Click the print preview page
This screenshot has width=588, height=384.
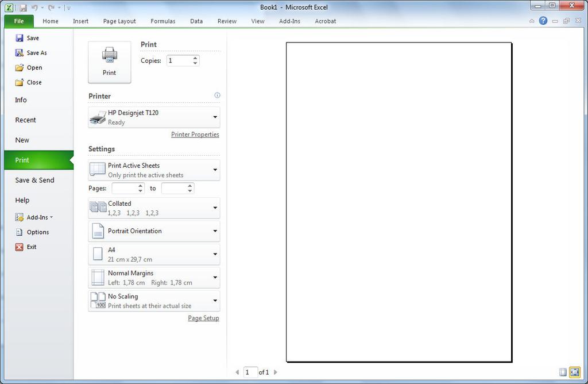[x=399, y=202]
